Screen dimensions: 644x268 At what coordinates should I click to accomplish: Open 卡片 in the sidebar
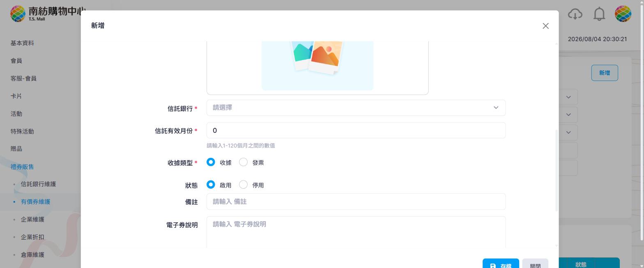(x=16, y=96)
